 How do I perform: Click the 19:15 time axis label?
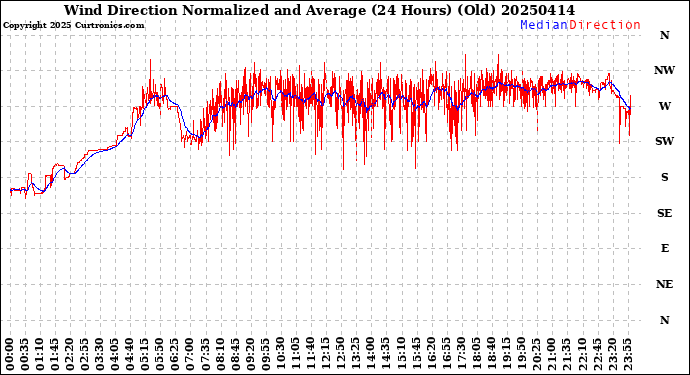coord(506,354)
